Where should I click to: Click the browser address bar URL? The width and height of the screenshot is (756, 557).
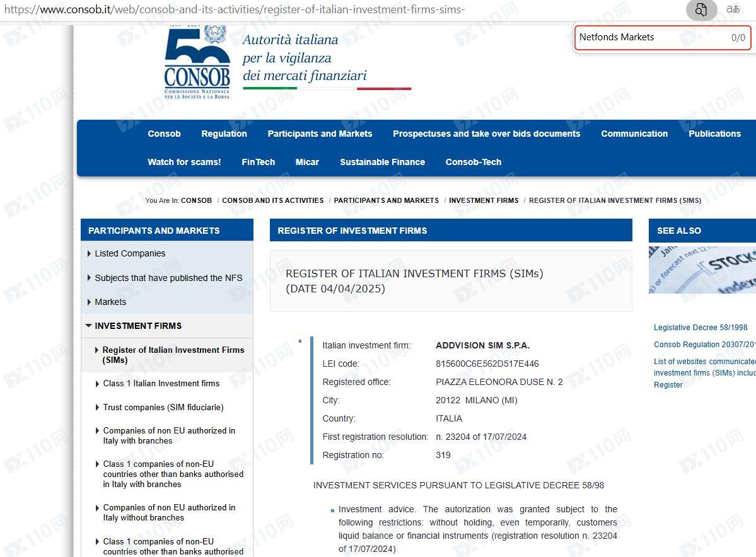(252, 9)
